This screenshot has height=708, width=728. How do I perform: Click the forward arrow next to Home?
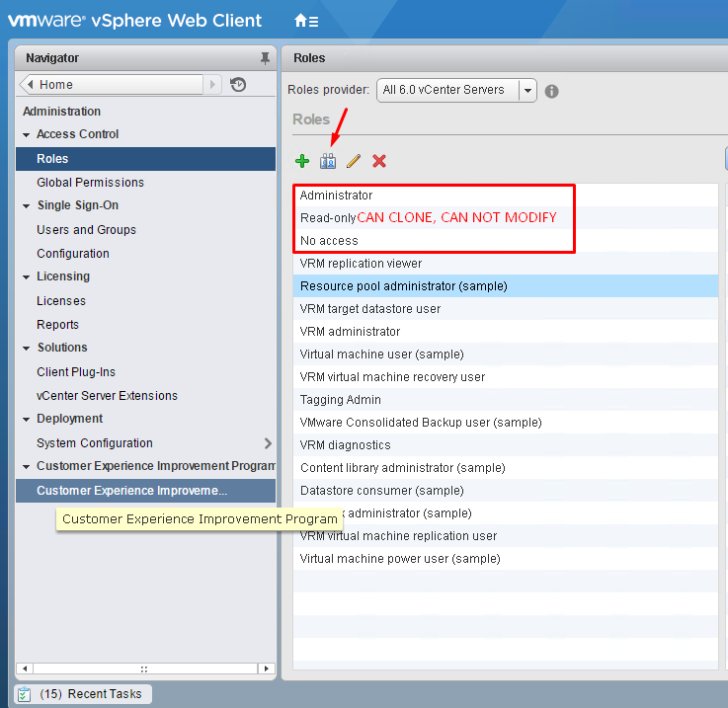[x=212, y=85]
